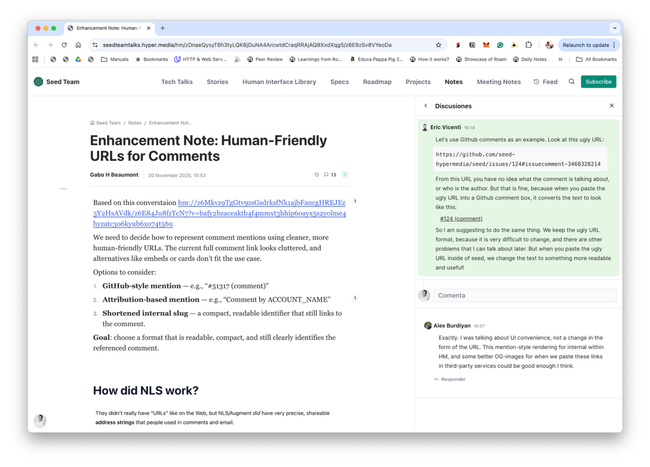Image resolution: width=650 pixels, height=467 pixels.
Task: Close the Discusiones panel
Action: click(612, 106)
